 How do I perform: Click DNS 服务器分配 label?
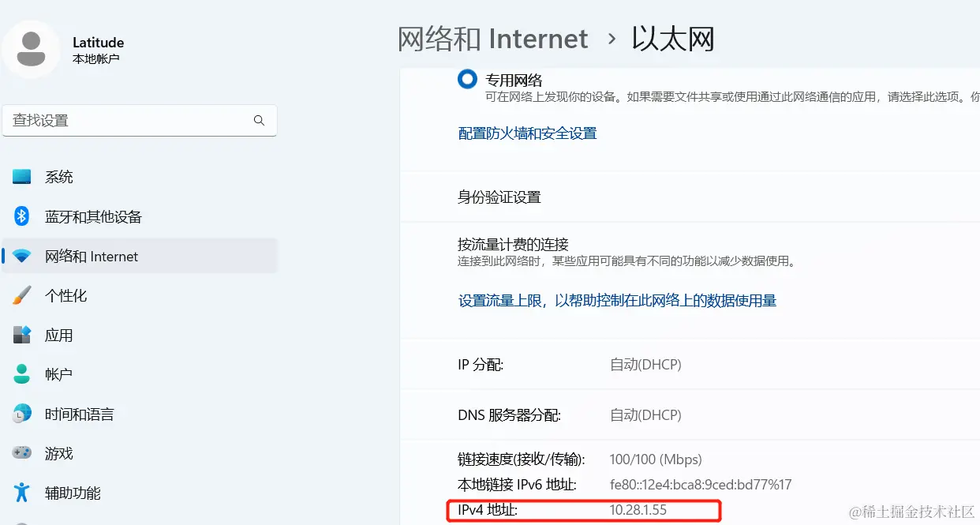click(x=509, y=415)
